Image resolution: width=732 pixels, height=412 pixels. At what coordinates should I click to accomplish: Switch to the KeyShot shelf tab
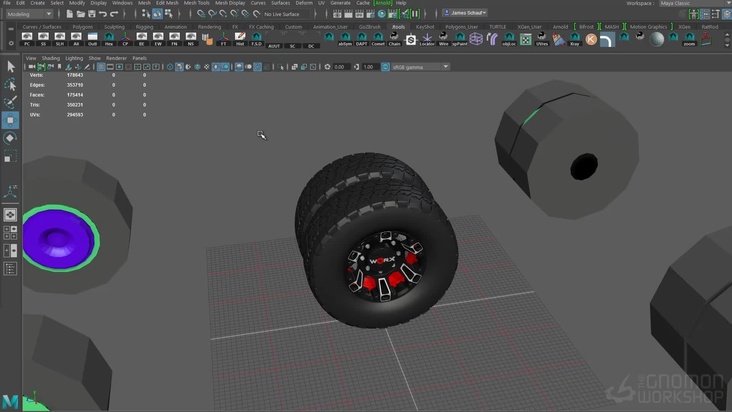click(425, 27)
